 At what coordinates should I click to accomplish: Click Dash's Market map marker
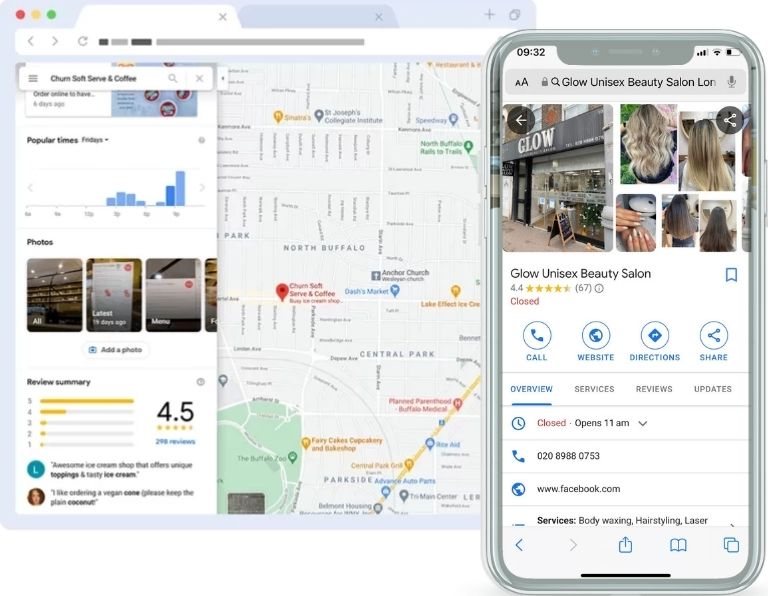pyautogui.click(x=395, y=291)
